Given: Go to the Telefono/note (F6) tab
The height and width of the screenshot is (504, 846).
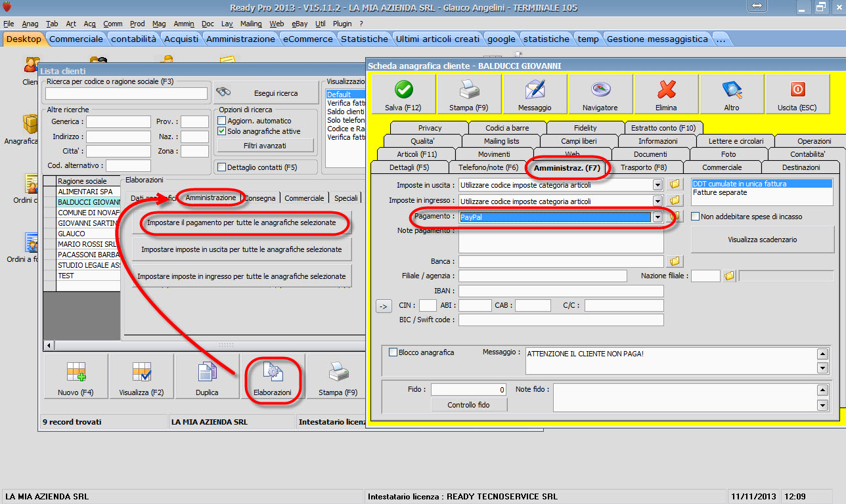Looking at the screenshot, I should click(x=488, y=167).
